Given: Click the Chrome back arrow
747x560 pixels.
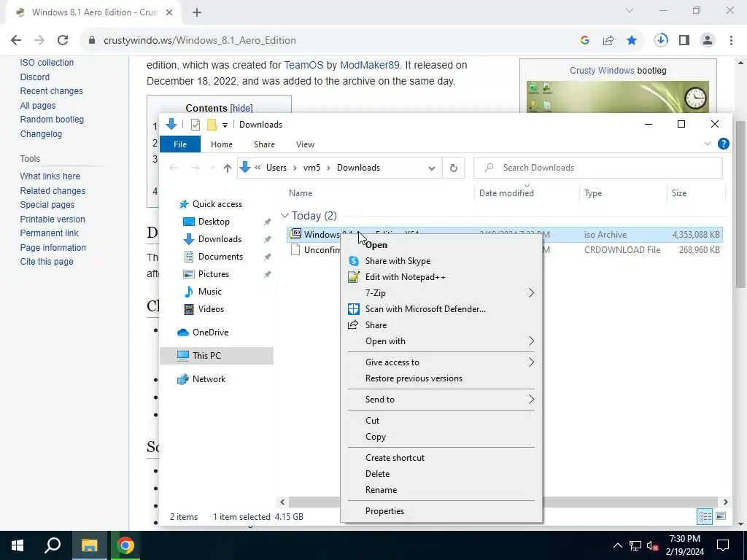Looking at the screenshot, I should (16, 41).
